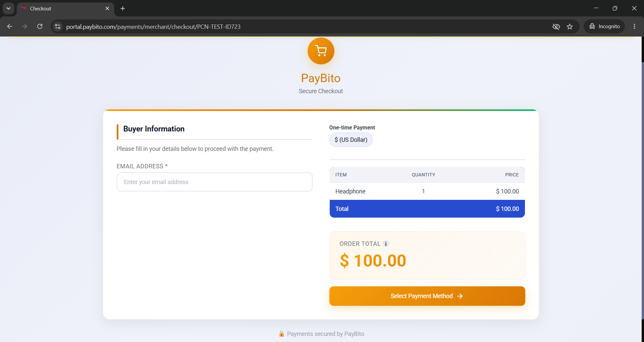Reload the checkout page
This screenshot has width=644, height=342.
tap(40, 26)
